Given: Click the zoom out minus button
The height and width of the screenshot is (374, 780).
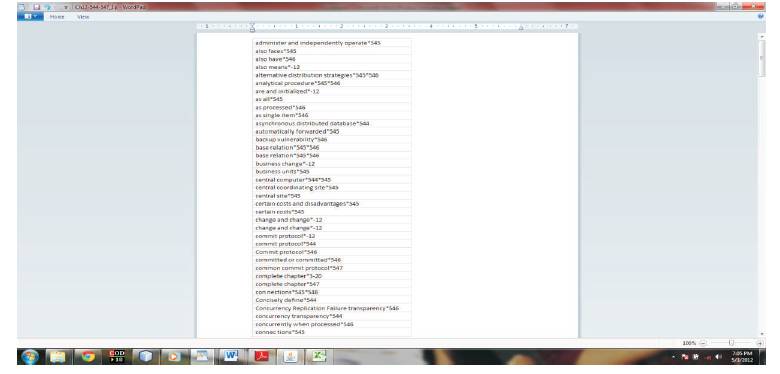Looking at the screenshot, I should point(702,343).
